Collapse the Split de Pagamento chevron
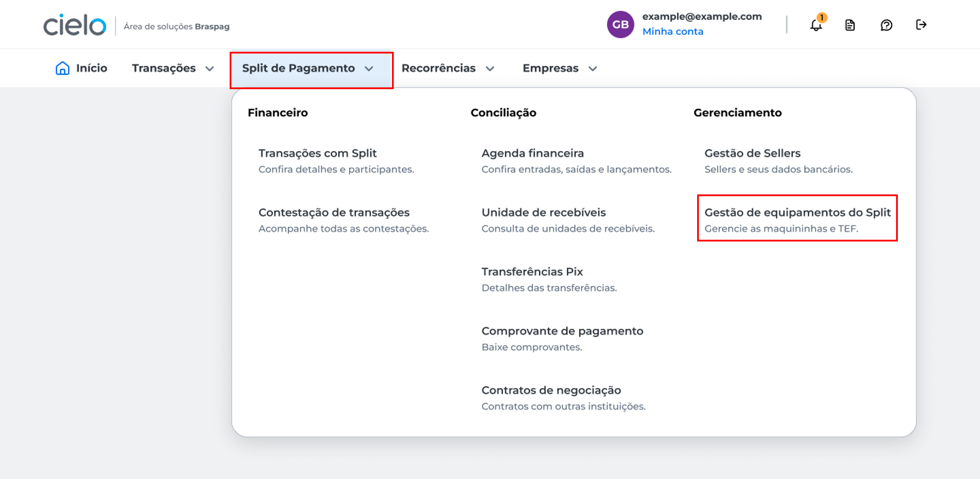Viewport: 980px width, 479px height. (x=369, y=69)
